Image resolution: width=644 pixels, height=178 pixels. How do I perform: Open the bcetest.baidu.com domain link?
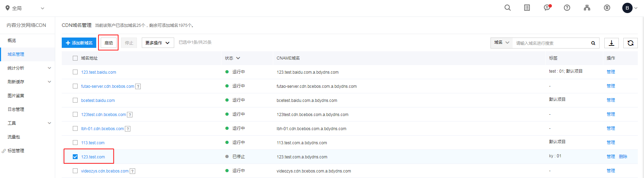[98, 101]
